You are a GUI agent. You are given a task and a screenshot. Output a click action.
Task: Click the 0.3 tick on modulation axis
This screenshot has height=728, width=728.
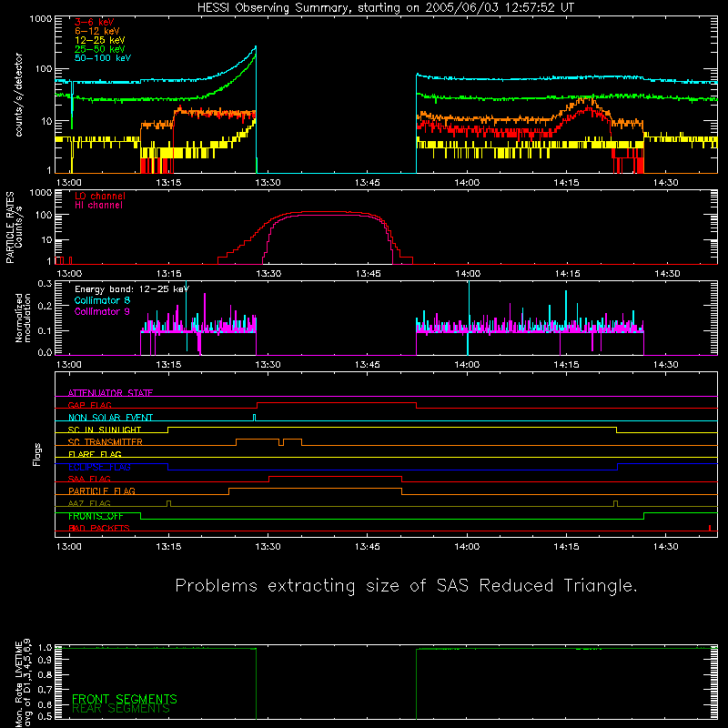[45, 284]
